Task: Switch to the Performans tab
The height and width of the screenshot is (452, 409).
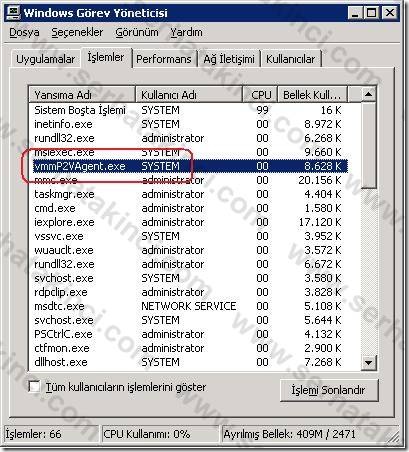Action: [164, 59]
